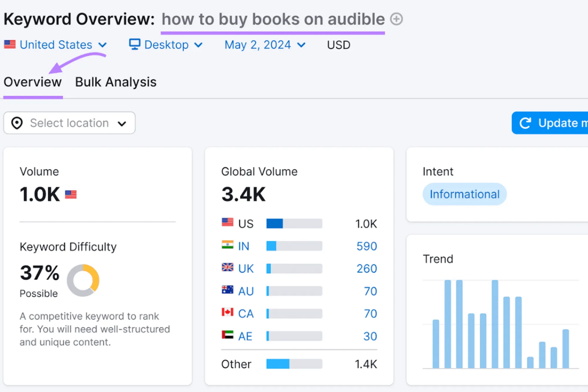The width and height of the screenshot is (588, 392).
Task: Click the keyword difficulty donut chart
Action: point(83,280)
